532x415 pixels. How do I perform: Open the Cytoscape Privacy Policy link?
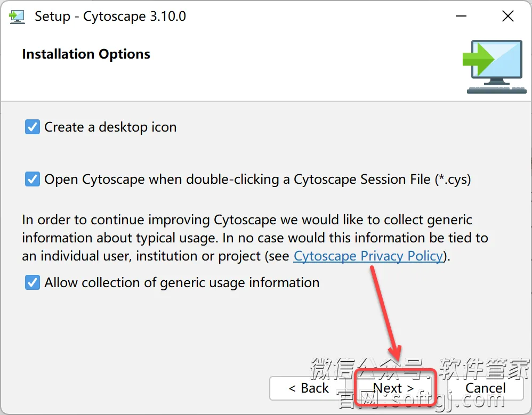pos(368,256)
